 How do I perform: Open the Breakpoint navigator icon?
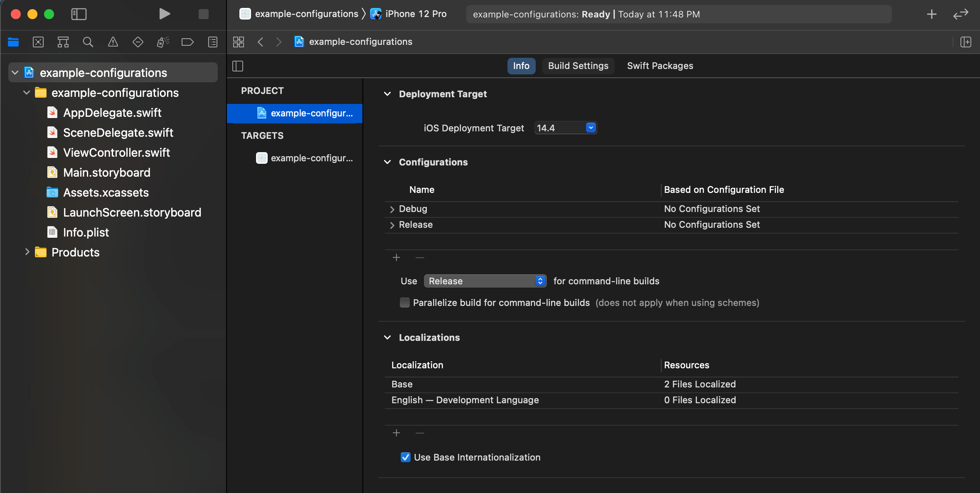coord(187,42)
